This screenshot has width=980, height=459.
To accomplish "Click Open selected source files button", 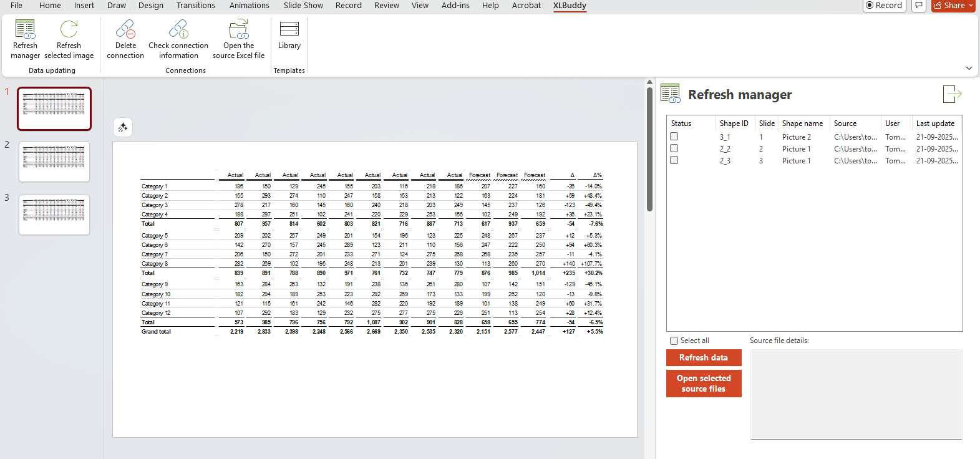I will (704, 384).
